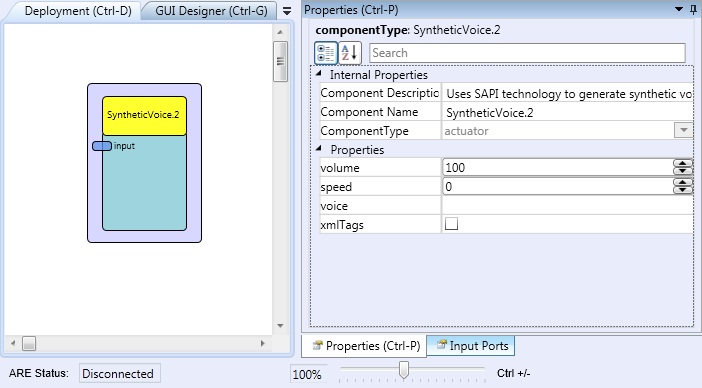Click the Component Name label
The height and width of the screenshot is (388, 702).
(x=369, y=112)
